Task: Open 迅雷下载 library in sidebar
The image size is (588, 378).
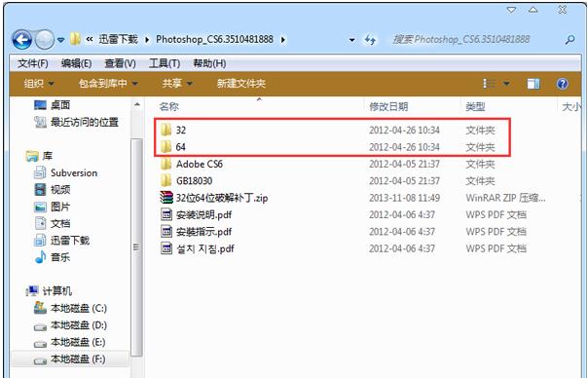Action: [70, 241]
